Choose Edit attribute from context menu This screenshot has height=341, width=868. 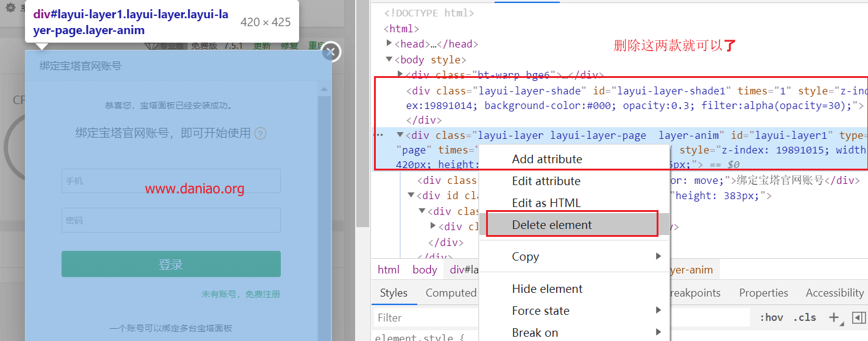pos(546,181)
